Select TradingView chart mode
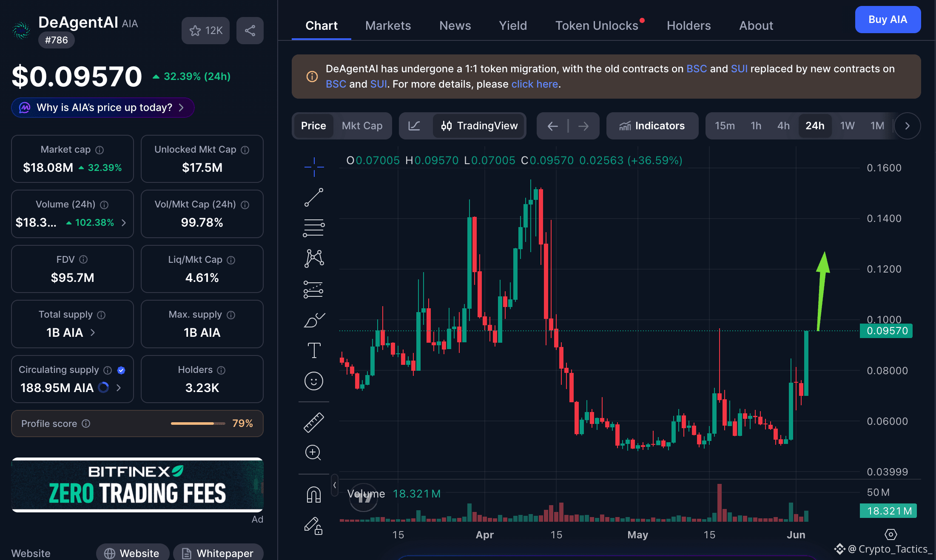The image size is (936, 560). (x=479, y=126)
